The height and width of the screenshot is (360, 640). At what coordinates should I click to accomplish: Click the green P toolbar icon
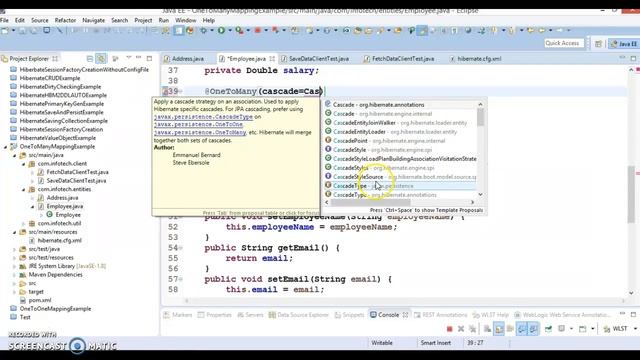tap(411, 30)
